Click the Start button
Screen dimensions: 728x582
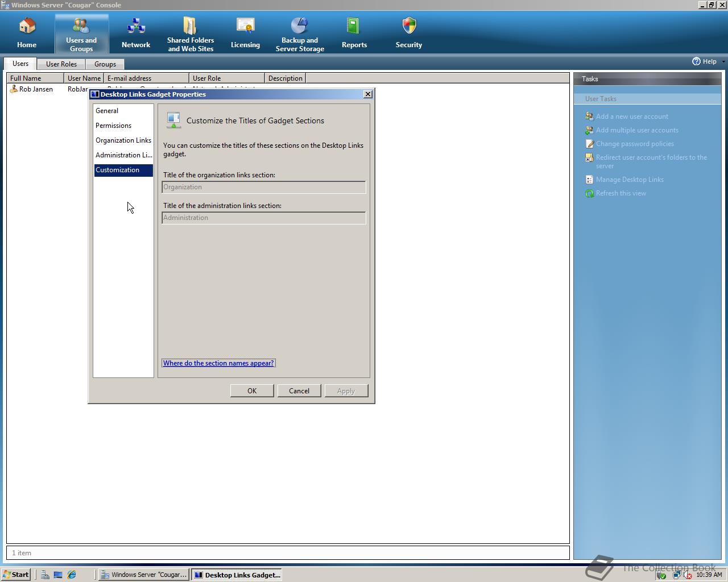(x=16, y=575)
